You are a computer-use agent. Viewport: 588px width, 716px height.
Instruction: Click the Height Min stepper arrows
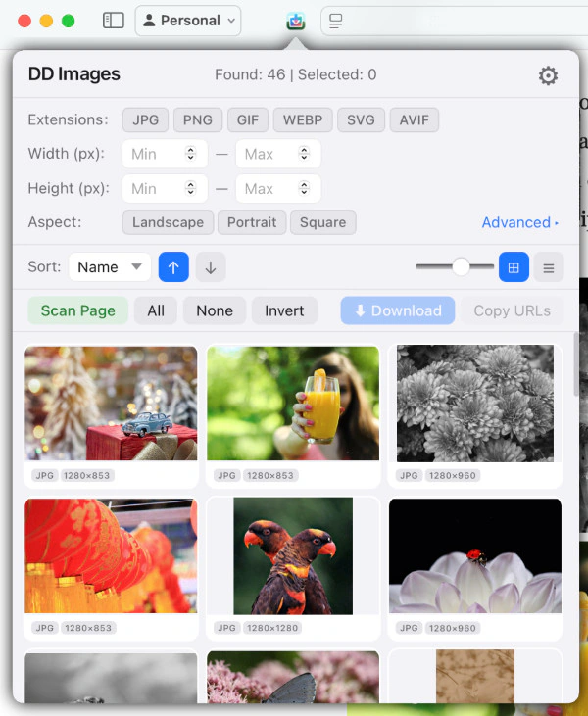click(x=190, y=188)
